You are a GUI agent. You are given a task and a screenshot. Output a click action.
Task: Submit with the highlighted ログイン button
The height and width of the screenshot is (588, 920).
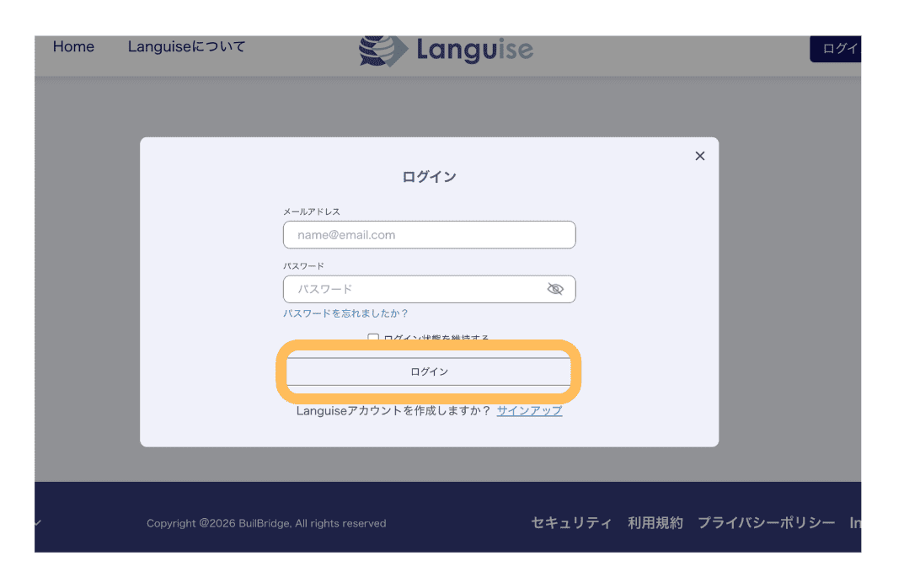429,372
